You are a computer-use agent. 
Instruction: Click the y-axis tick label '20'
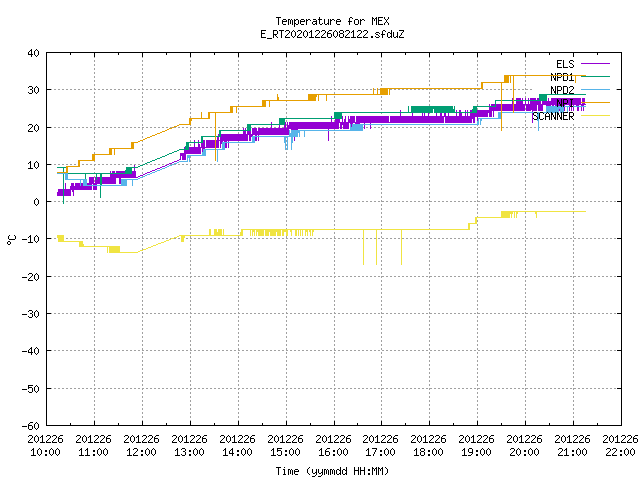pos(33,128)
